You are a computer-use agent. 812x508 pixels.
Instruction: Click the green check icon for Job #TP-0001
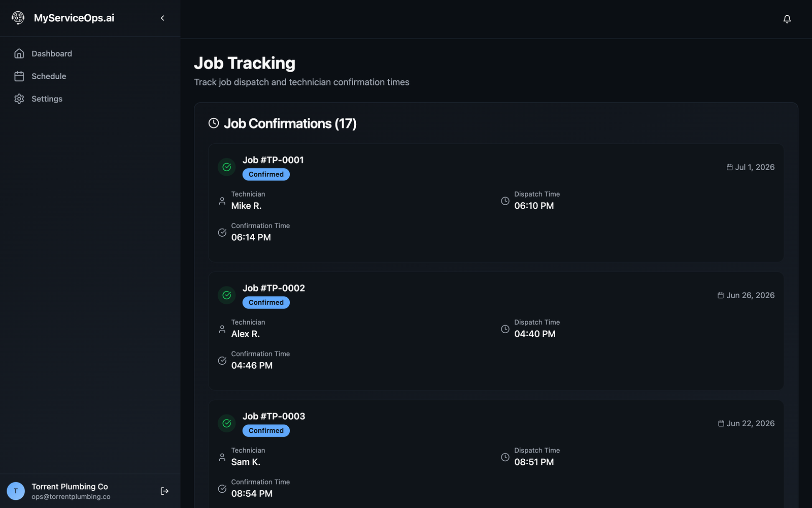pyautogui.click(x=227, y=167)
